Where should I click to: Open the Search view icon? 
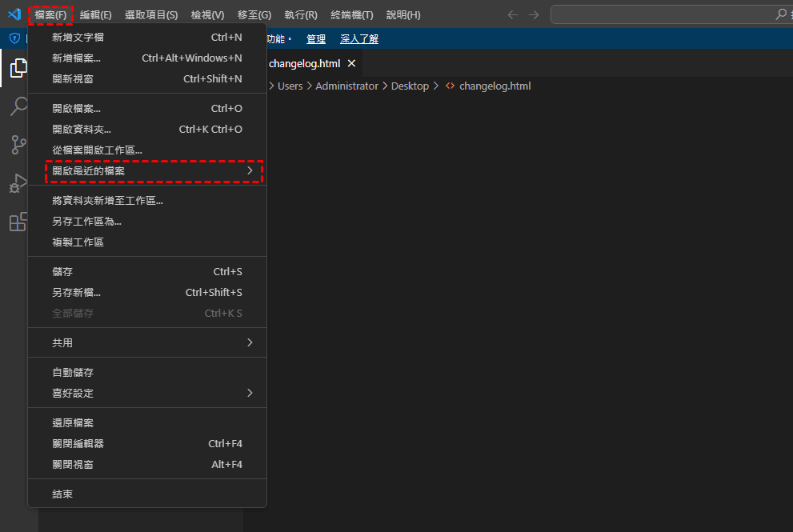[x=18, y=106]
